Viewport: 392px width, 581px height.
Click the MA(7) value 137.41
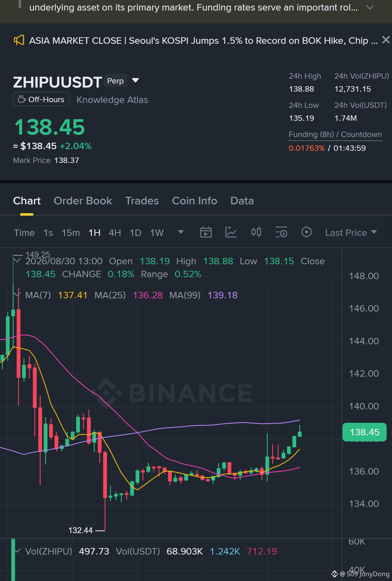72,295
